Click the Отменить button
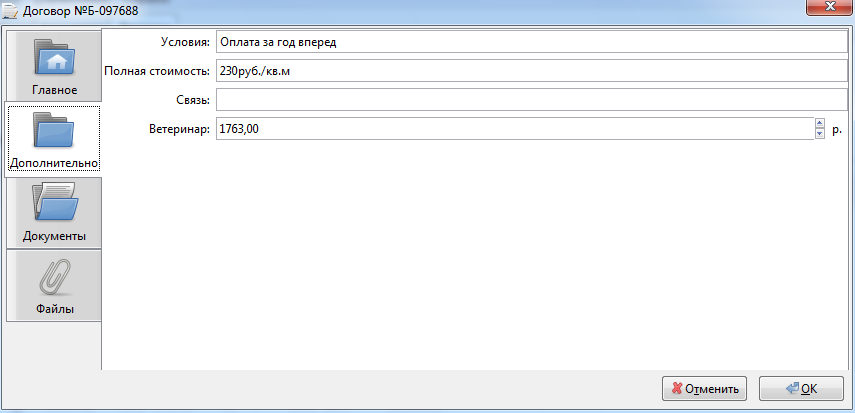The width and height of the screenshot is (855, 413). click(x=705, y=388)
